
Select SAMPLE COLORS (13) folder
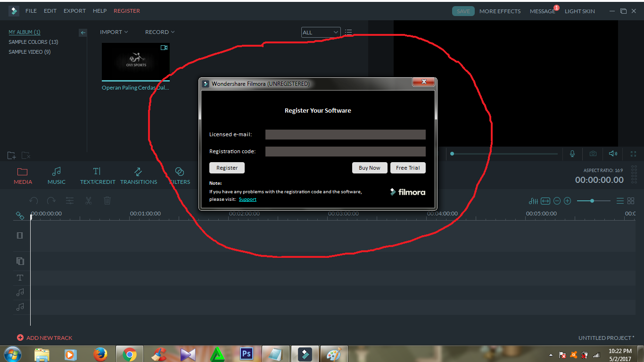[x=33, y=42]
